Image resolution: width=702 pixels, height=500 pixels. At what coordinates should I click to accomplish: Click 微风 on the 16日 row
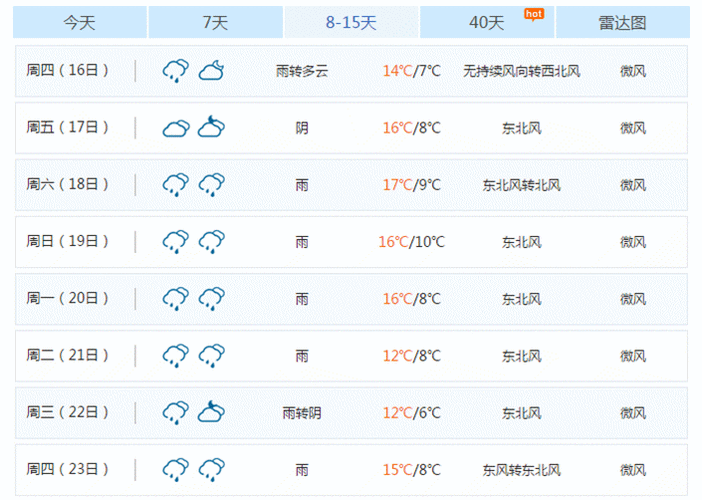coord(633,71)
